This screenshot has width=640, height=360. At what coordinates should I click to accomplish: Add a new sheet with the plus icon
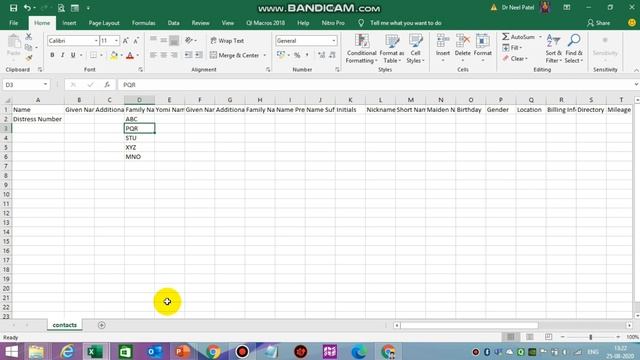tap(102, 325)
